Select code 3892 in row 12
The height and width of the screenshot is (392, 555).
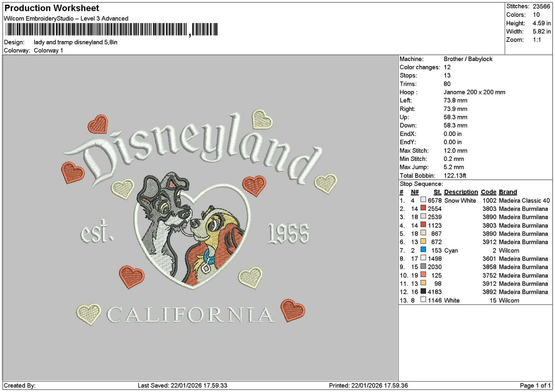[x=489, y=292]
